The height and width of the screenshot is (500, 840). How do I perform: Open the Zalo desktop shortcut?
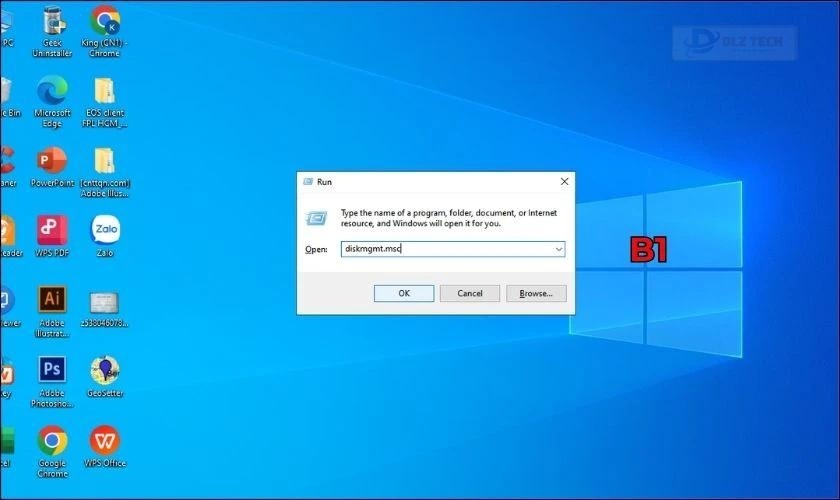click(x=105, y=236)
